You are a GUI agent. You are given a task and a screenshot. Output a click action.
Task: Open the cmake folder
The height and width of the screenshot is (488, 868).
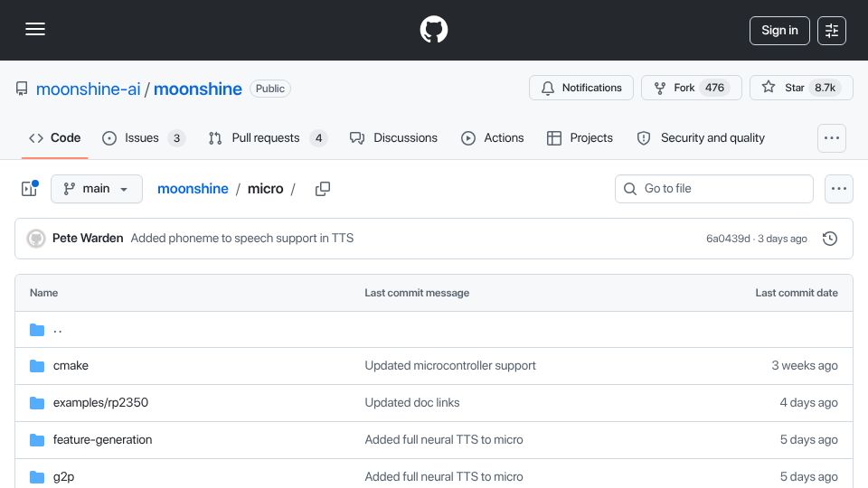click(71, 366)
